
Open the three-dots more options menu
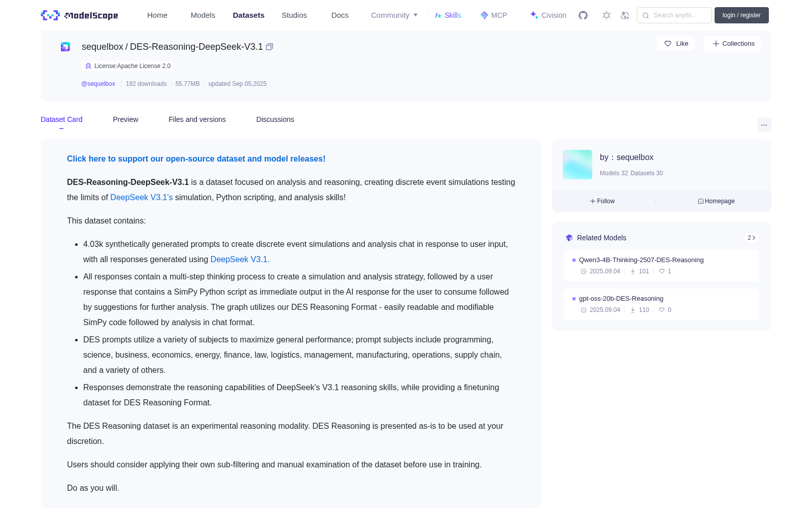pyautogui.click(x=764, y=124)
